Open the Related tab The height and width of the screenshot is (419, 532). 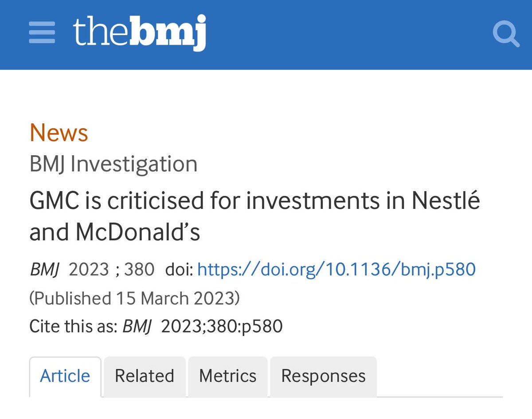pyautogui.click(x=145, y=376)
